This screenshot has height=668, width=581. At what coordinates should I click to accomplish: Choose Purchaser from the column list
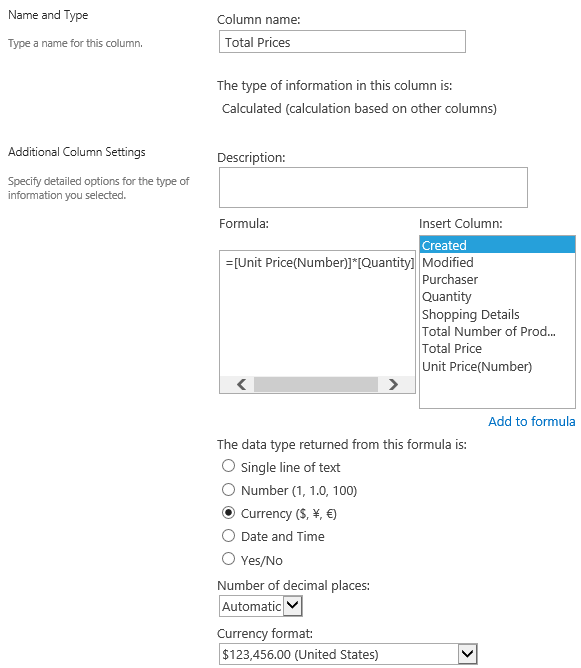click(497, 279)
